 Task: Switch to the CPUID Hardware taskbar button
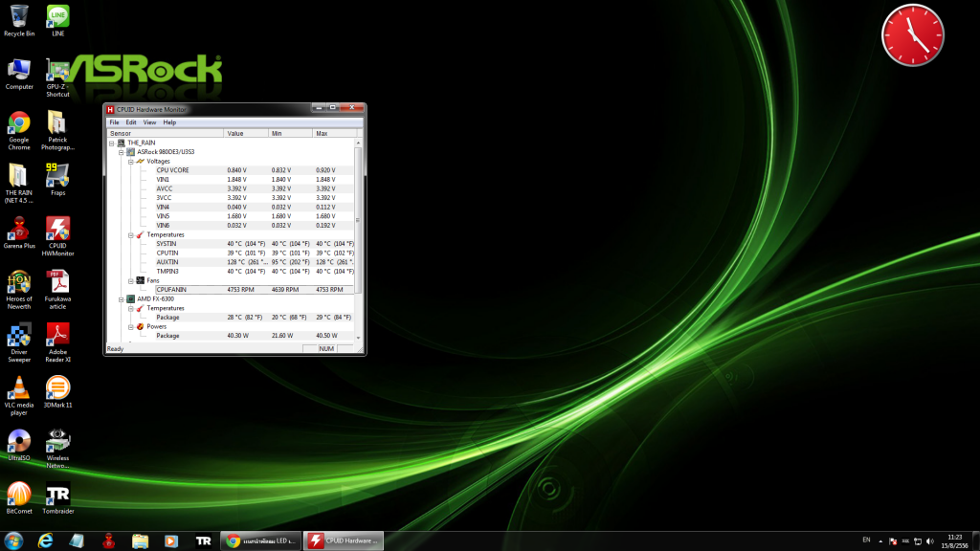(344, 541)
